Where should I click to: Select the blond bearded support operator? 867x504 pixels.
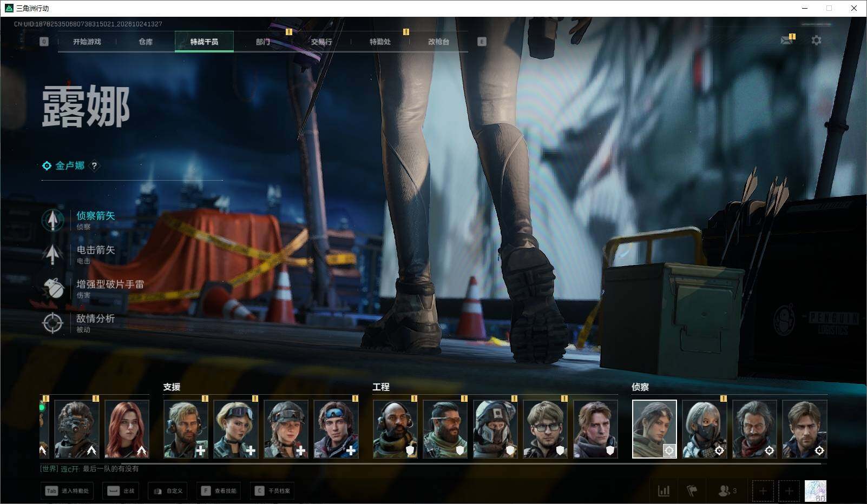[x=186, y=429]
